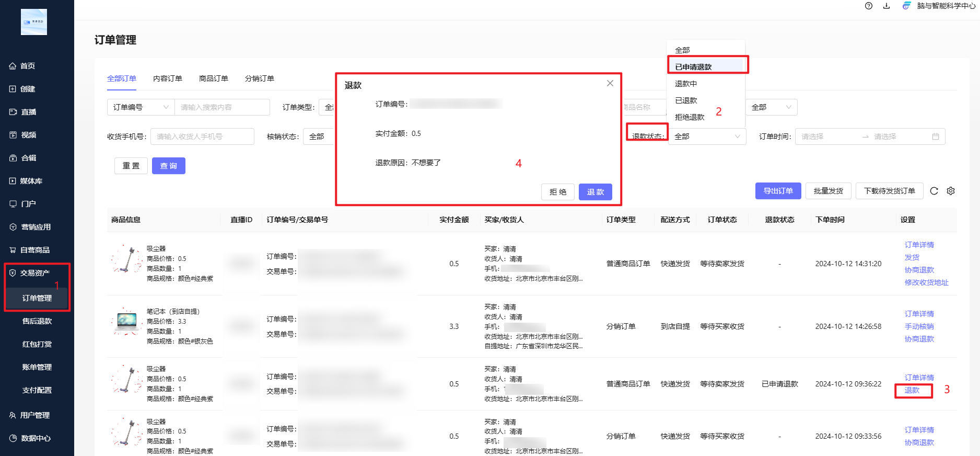
Task: Click the download icon in top bar
Action: tap(886, 6)
